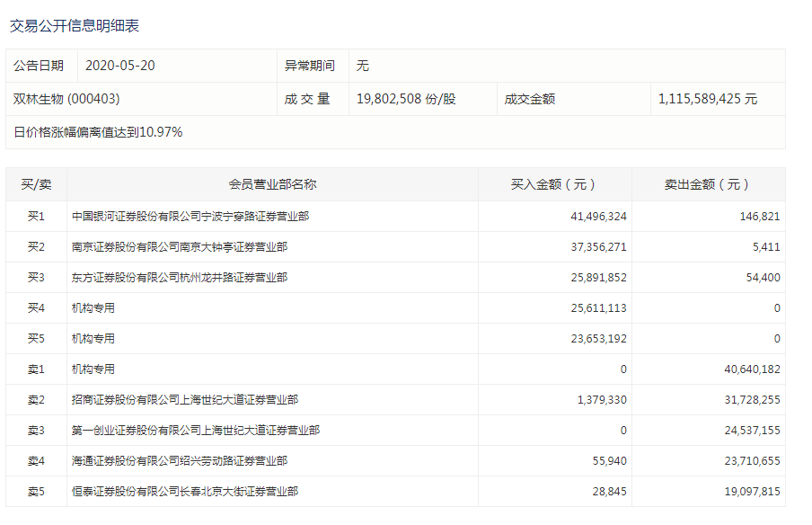Select row label 卖4
The height and width of the screenshot is (525, 812).
pyautogui.click(x=36, y=461)
